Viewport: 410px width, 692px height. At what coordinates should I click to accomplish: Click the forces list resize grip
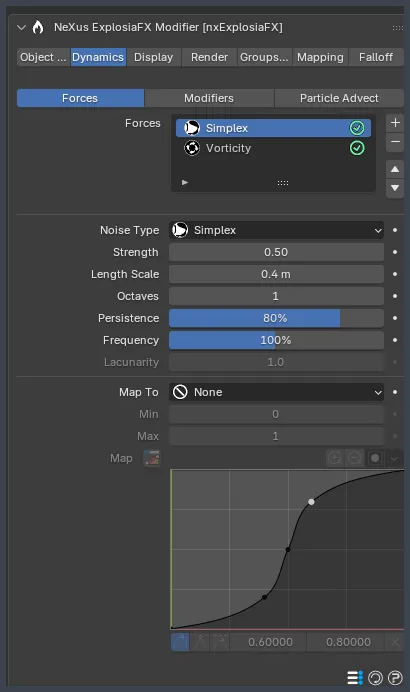point(283,183)
